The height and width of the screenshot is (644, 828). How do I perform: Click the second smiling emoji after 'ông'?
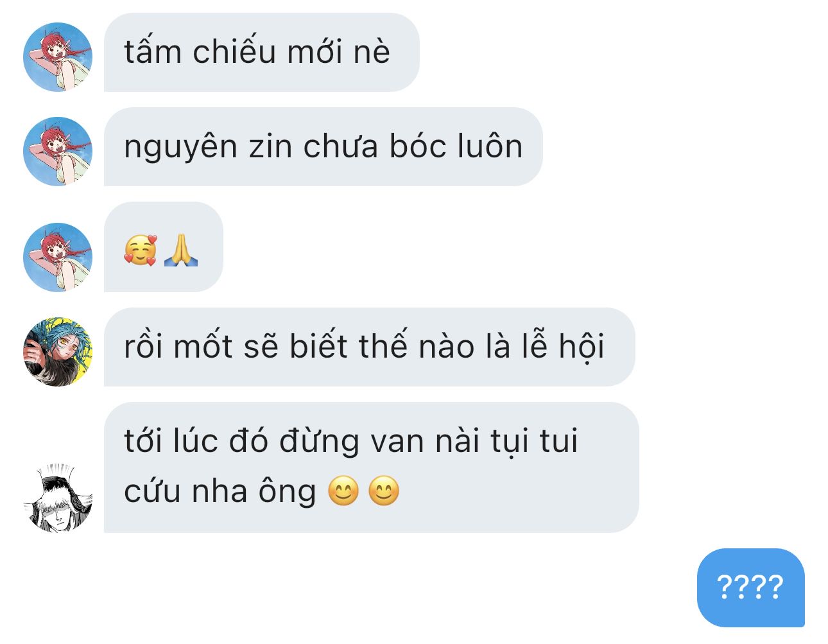click(384, 491)
